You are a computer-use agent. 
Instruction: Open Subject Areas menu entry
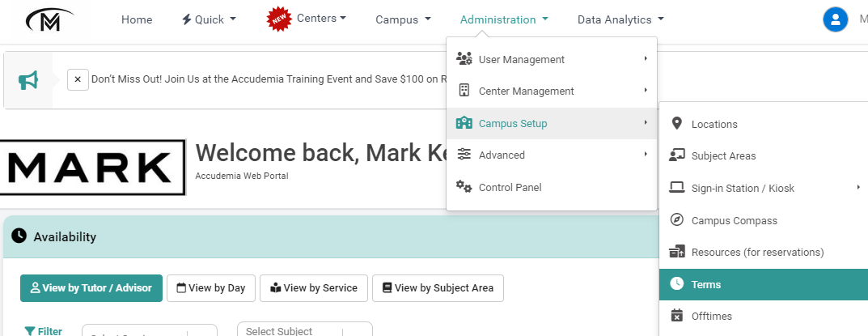pos(723,155)
